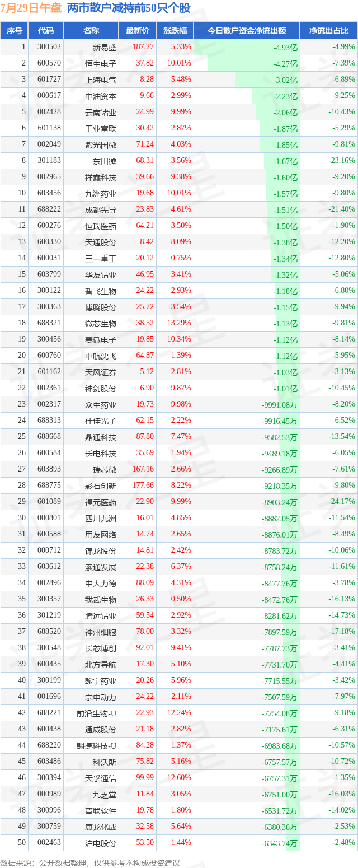Select stock name 新易盛
This screenshot has height=868, width=358.
[105, 47]
